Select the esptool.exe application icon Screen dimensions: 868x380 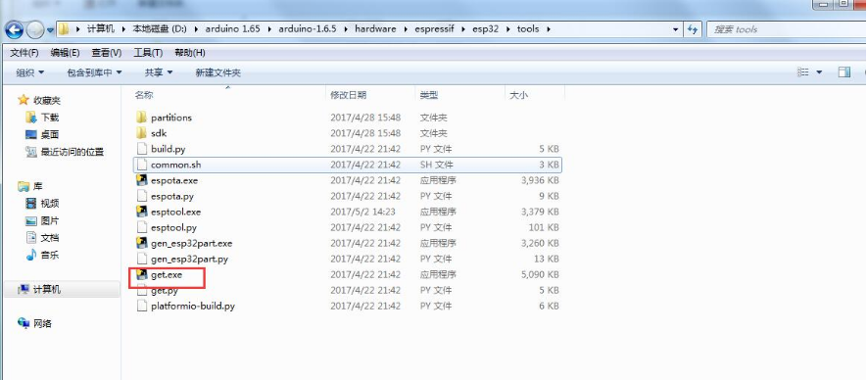pyautogui.click(x=142, y=212)
